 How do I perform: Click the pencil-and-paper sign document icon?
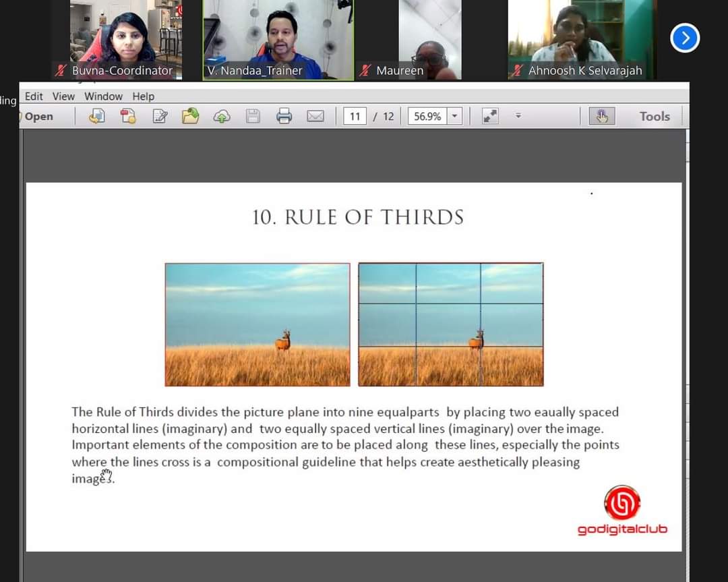point(160,116)
